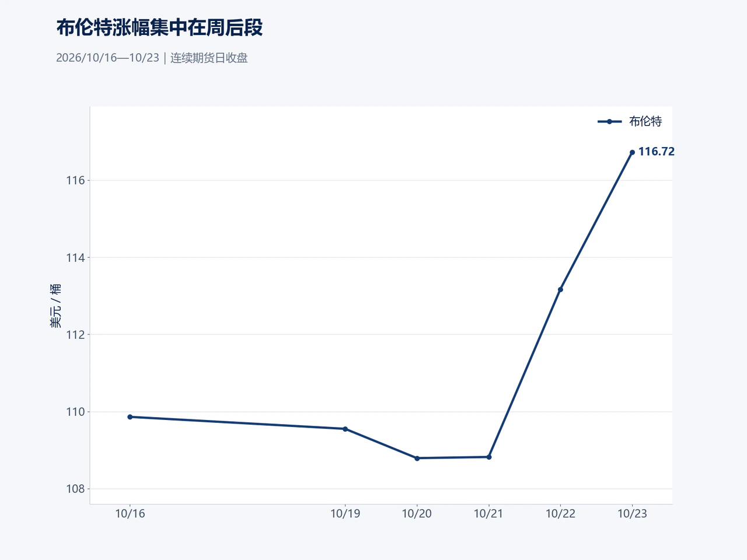The height and width of the screenshot is (560, 747).
Task: Click the y-axis tick label 110
Action: [x=75, y=412]
